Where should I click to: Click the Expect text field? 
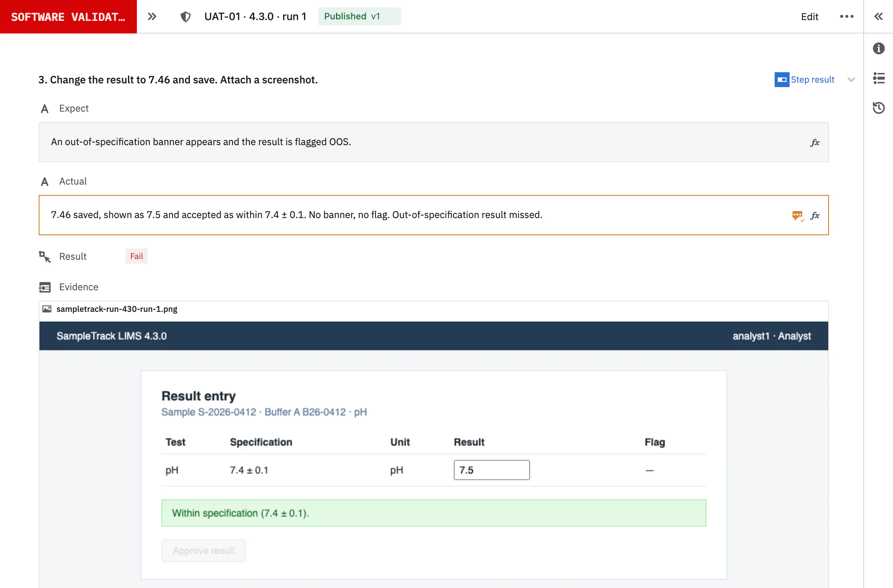[433, 142]
